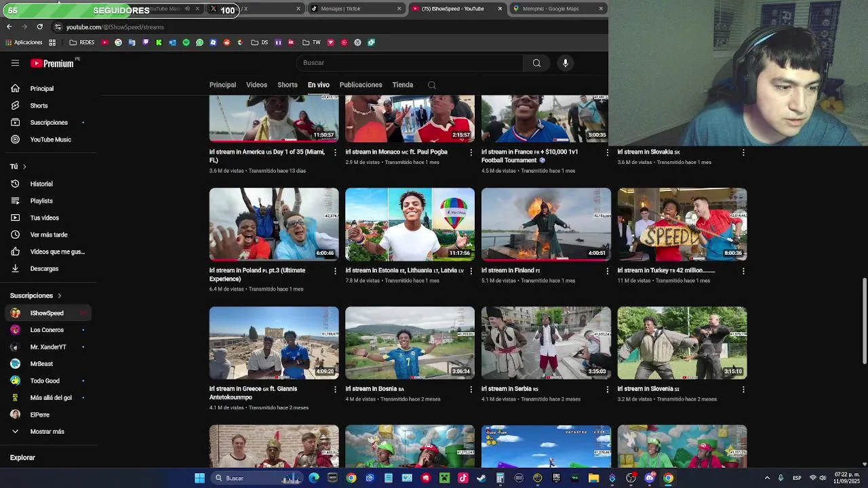The image size is (868, 488).
Task: Open options menu for Greece stream video
Action: click(x=335, y=390)
